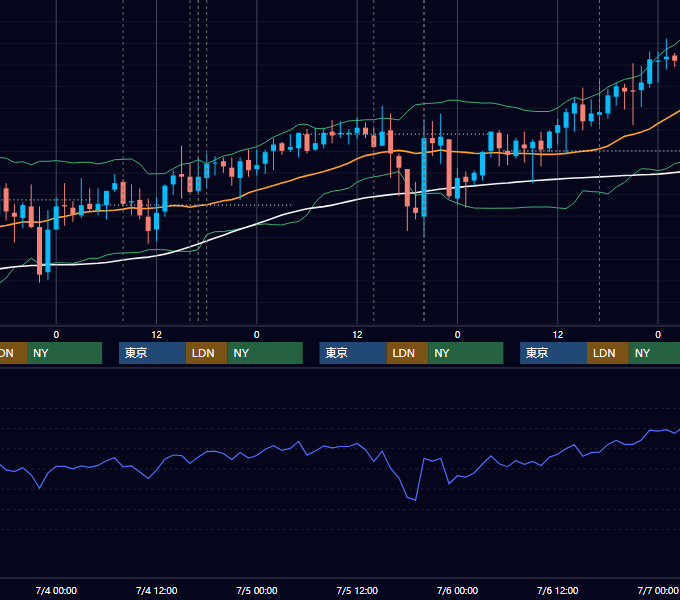Click the tall blue candlestick before 7/6 00:00
The height and width of the screenshot is (600, 680).
424,178
